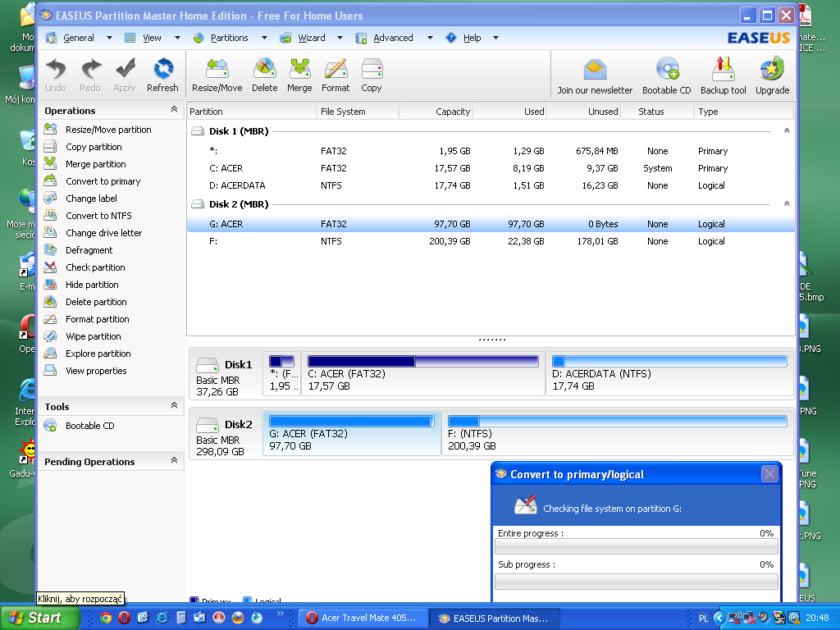Open the Partitions menu

tap(230, 38)
